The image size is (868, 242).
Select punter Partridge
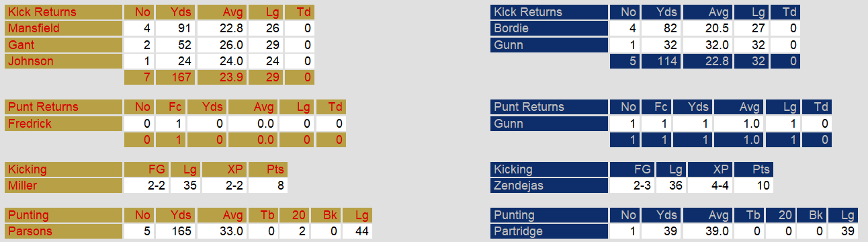[518, 231]
